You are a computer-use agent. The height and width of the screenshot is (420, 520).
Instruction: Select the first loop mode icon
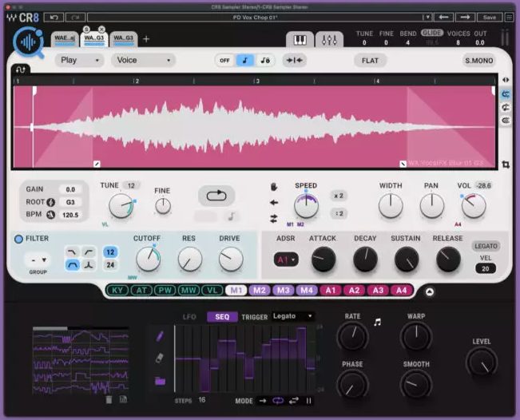click(506, 94)
